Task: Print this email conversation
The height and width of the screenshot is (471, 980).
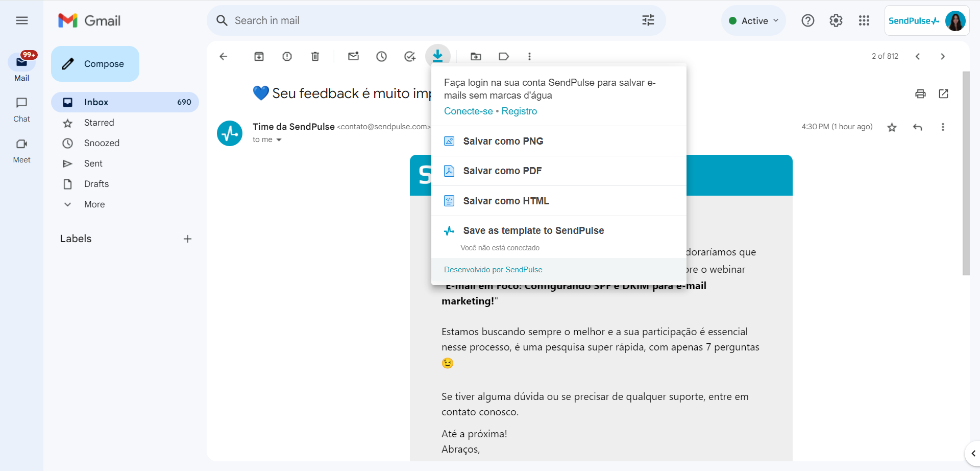Action: tap(920, 93)
